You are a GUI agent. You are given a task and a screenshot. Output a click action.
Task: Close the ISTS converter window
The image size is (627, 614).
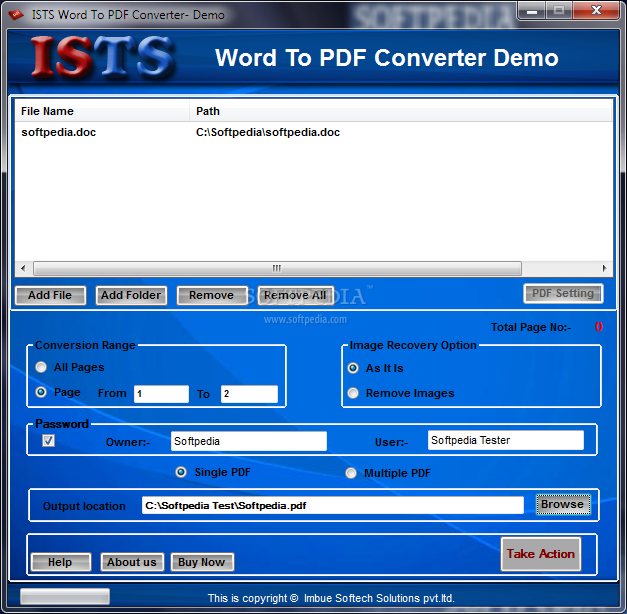click(x=596, y=10)
